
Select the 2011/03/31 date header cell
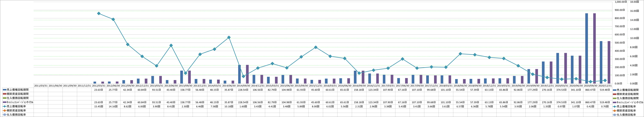point(41,86)
